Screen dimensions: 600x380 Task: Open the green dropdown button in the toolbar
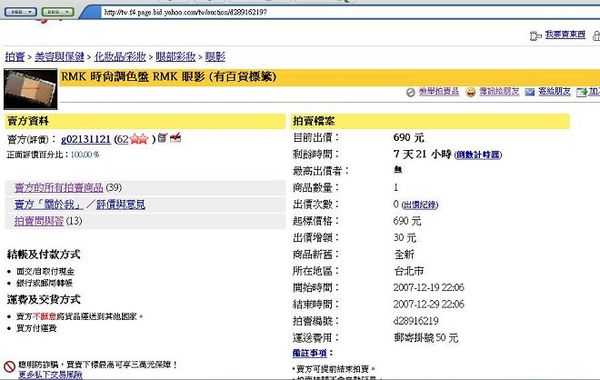pos(57,12)
